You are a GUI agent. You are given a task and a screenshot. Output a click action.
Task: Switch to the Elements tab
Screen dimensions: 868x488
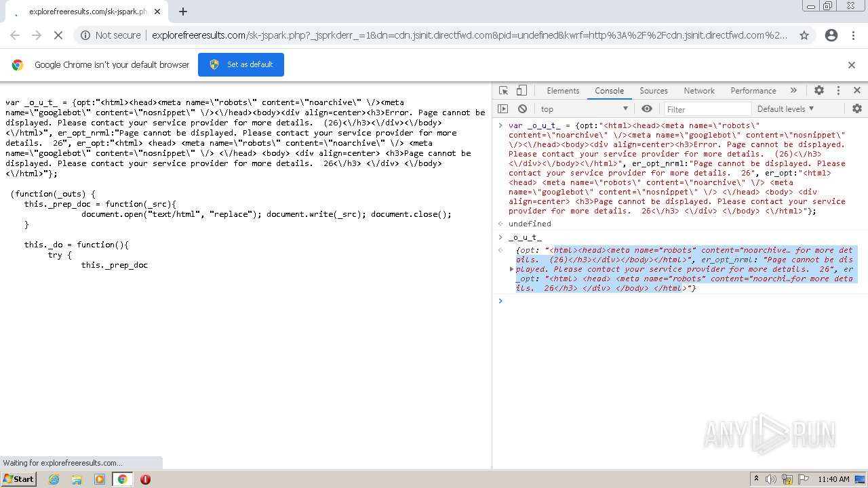pos(563,90)
